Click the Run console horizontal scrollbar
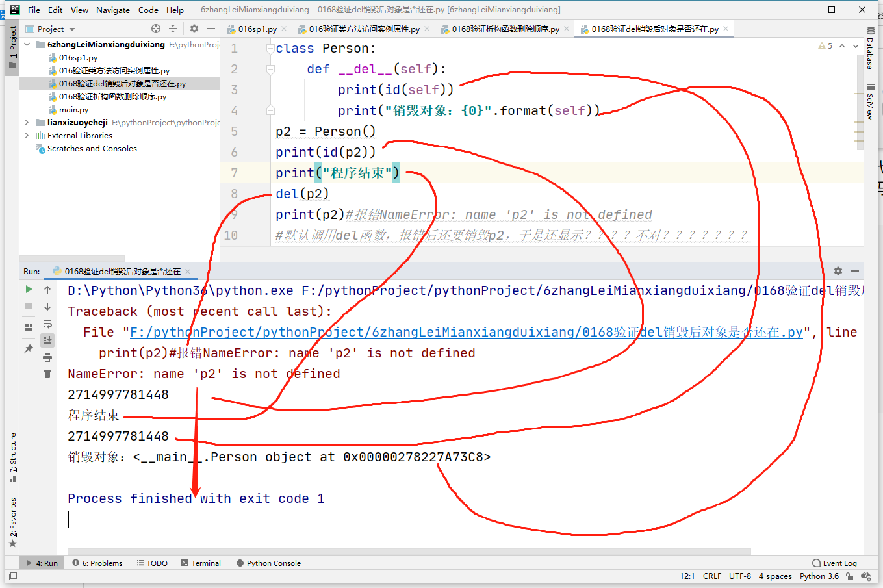The height and width of the screenshot is (588, 883). point(409,552)
